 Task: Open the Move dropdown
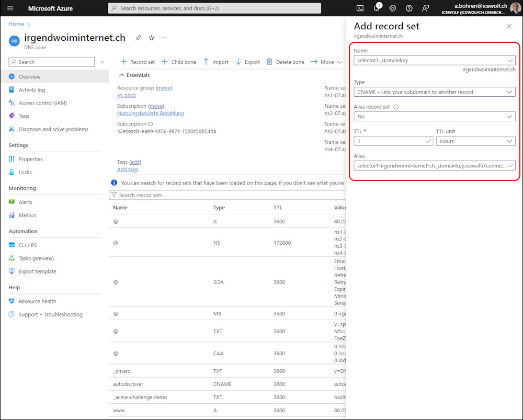(x=326, y=62)
